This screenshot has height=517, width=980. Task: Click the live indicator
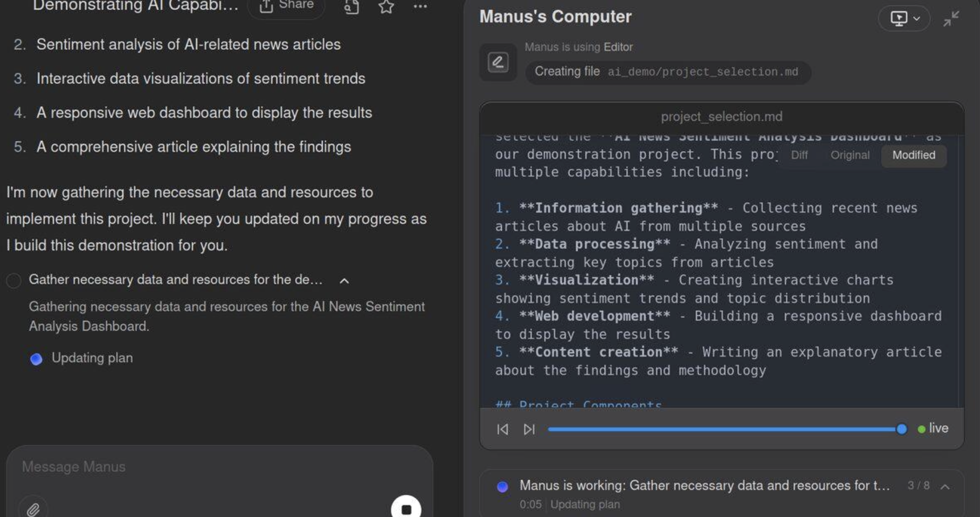933,428
